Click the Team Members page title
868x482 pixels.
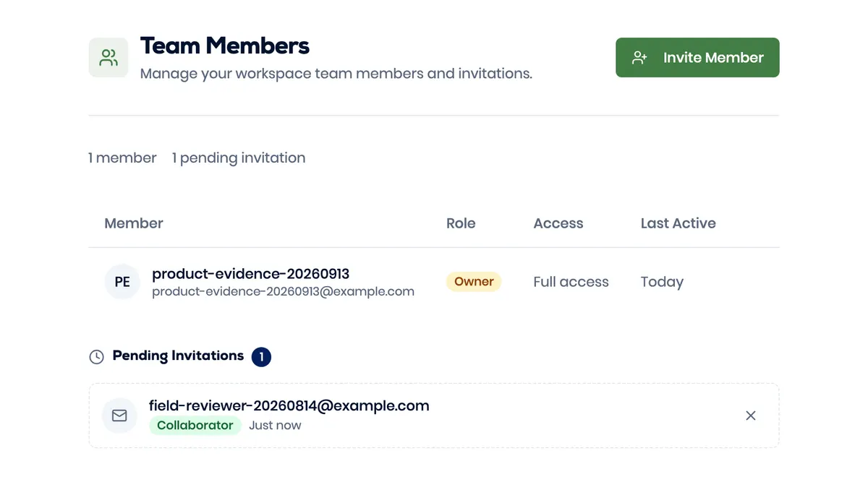(225, 46)
